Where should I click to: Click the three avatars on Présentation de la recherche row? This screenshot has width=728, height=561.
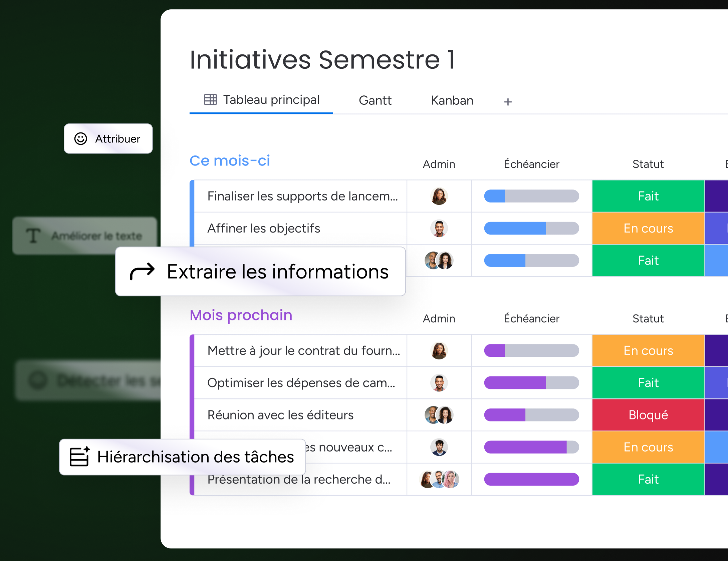pos(439,479)
